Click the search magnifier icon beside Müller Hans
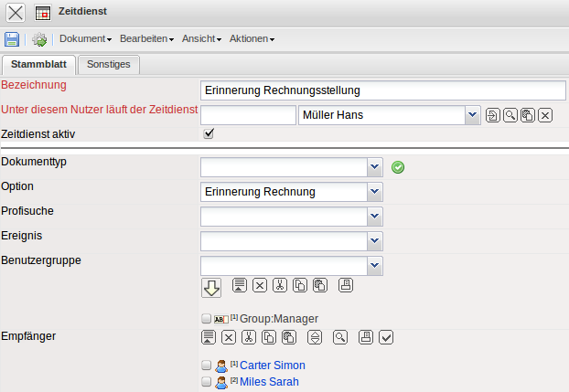This screenshot has height=392, width=569. tap(510, 115)
